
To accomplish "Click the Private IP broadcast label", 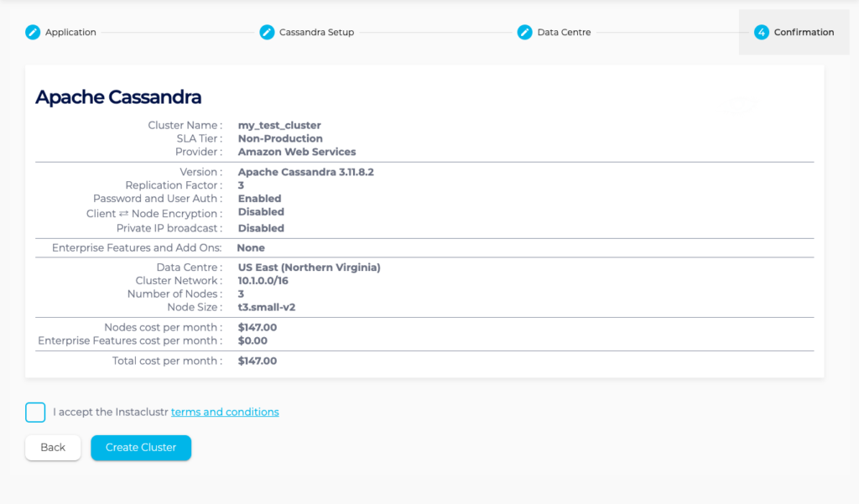I will (169, 228).
